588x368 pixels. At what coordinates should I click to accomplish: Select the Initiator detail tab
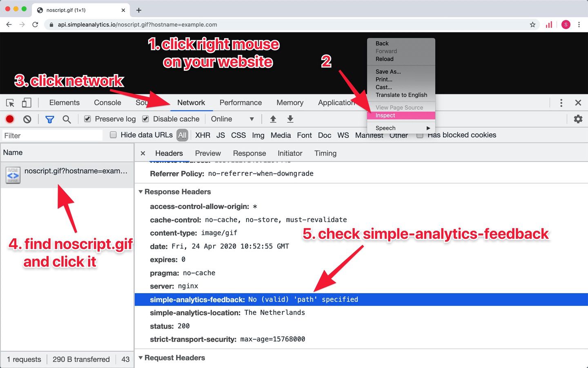click(x=290, y=153)
